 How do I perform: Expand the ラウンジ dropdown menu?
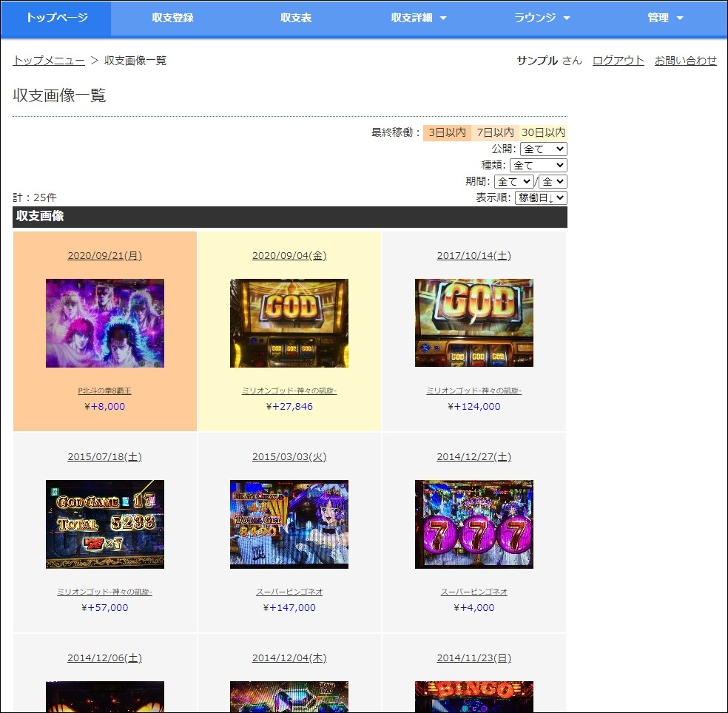[542, 18]
